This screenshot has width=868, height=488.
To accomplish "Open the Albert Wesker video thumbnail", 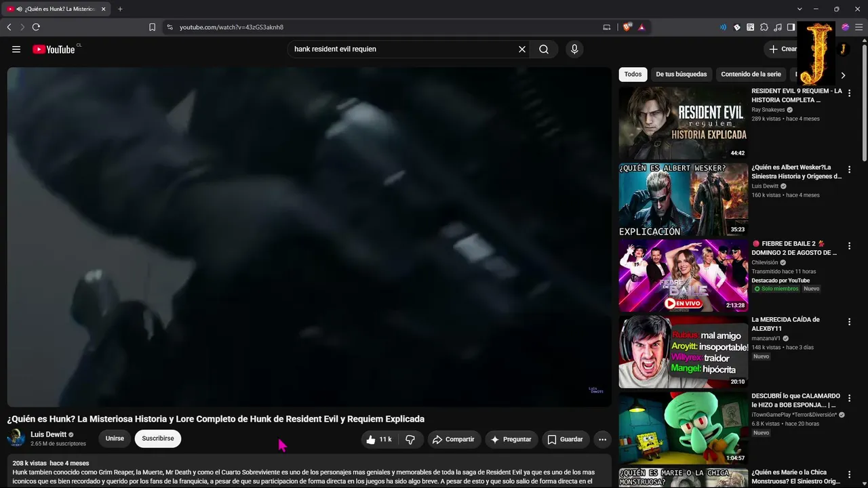I will coord(684,199).
